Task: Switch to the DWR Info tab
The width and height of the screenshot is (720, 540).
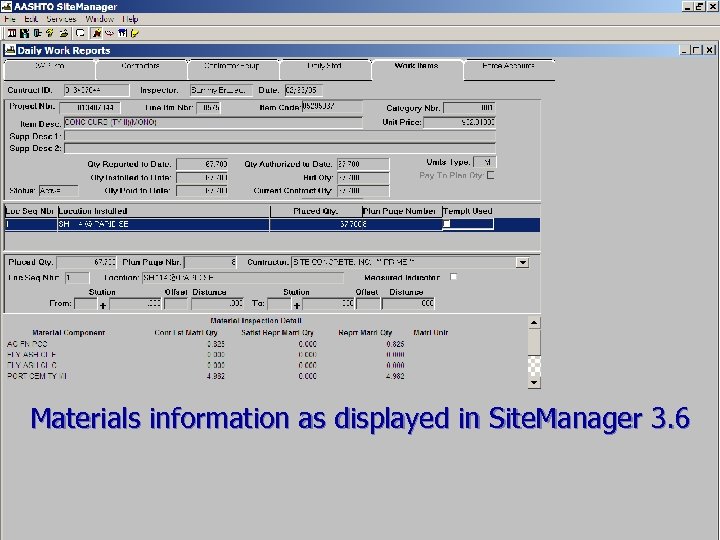Action: [50, 69]
